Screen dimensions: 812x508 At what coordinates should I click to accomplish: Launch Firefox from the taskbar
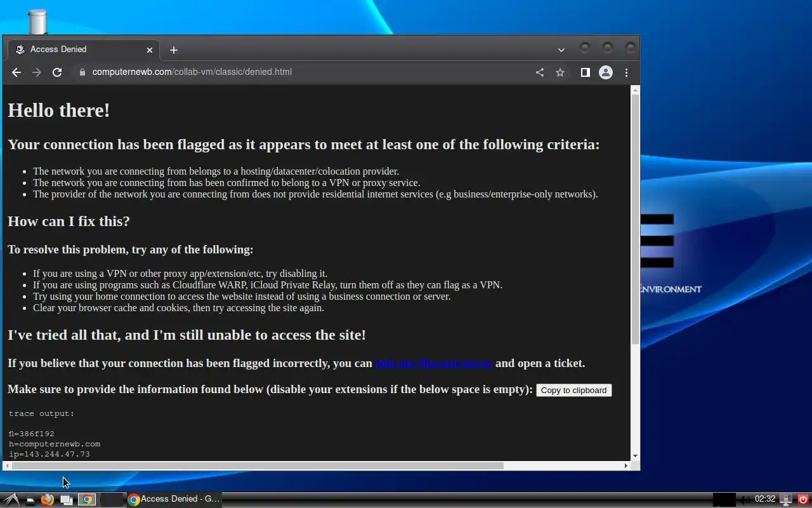click(x=48, y=500)
